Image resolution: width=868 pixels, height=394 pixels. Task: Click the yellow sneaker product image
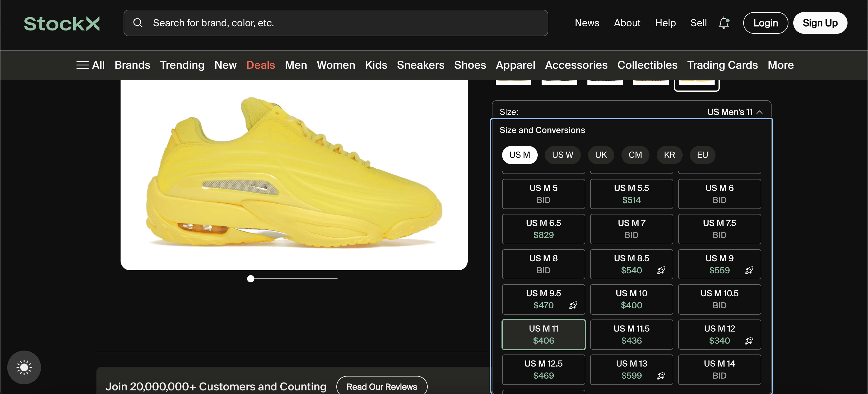point(294,174)
